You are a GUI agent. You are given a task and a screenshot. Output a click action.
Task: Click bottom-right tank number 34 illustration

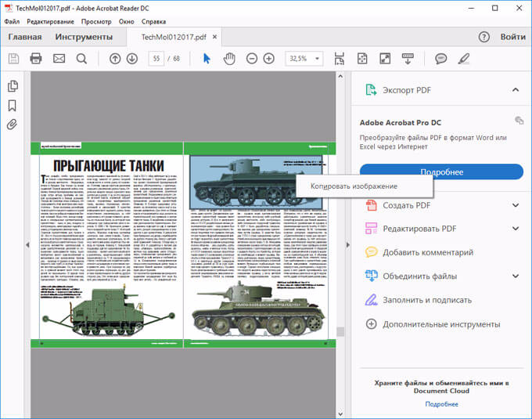tap(258, 309)
